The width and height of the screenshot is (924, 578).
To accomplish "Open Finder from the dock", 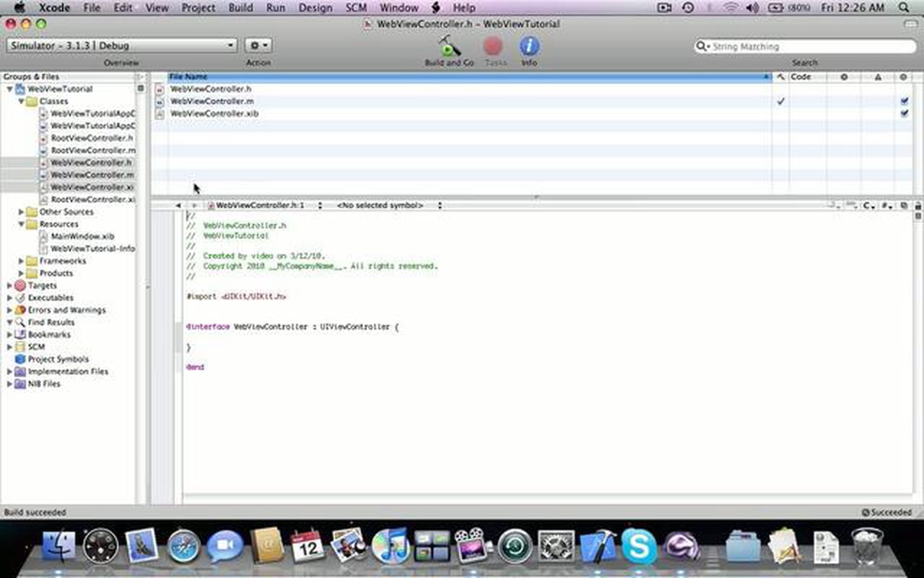I will (58, 545).
